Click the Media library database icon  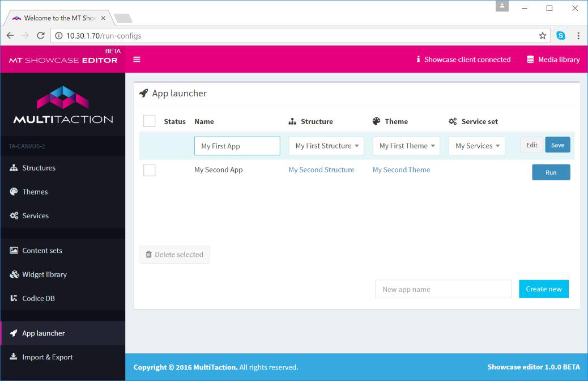tap(530, 60)
